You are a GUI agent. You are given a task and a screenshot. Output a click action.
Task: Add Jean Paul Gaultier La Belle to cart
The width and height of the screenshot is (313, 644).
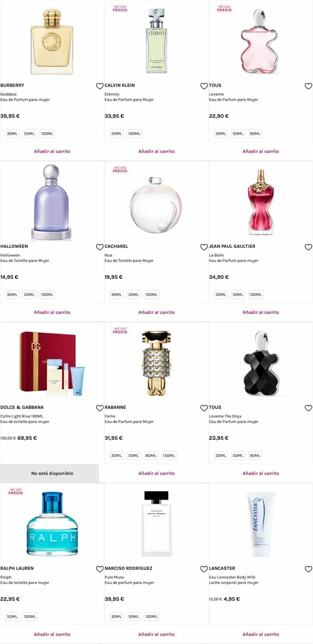(261, 312)
